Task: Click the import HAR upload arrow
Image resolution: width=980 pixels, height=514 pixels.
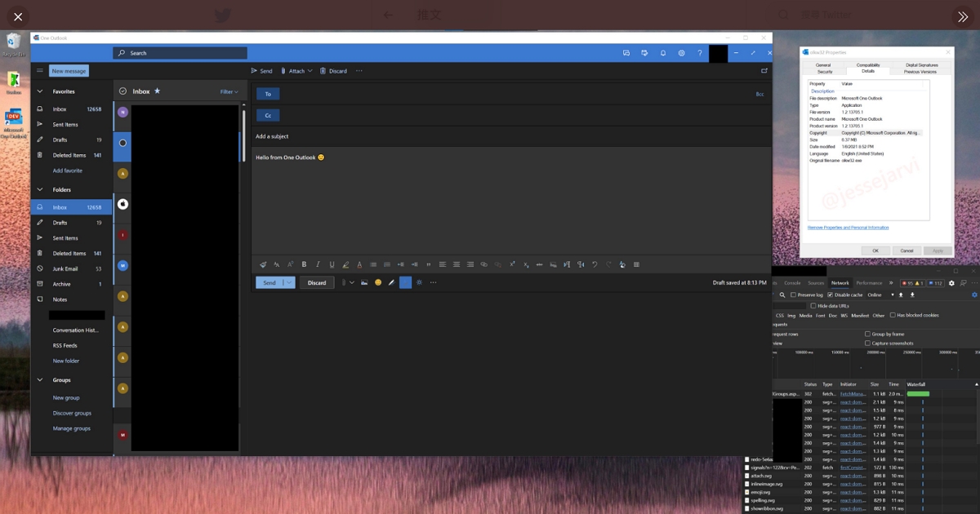Action: (x=902, y=295)
